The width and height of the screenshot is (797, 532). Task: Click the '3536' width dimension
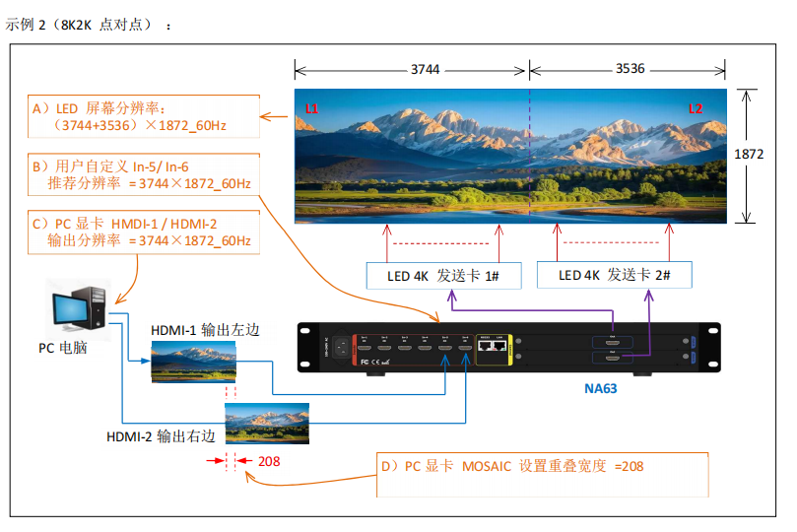coord(631,69)
